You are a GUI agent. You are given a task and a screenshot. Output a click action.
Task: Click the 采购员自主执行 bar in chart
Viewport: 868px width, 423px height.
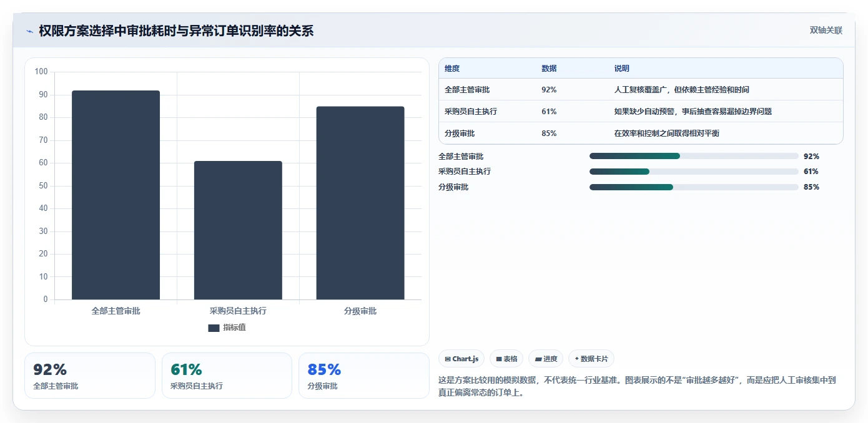pos(238,230)
